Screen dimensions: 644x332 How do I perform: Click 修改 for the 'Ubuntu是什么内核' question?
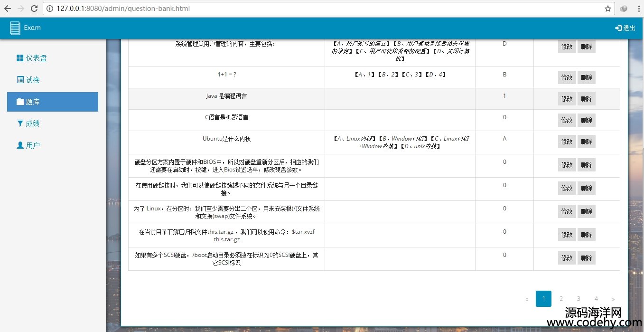point(567,142)
